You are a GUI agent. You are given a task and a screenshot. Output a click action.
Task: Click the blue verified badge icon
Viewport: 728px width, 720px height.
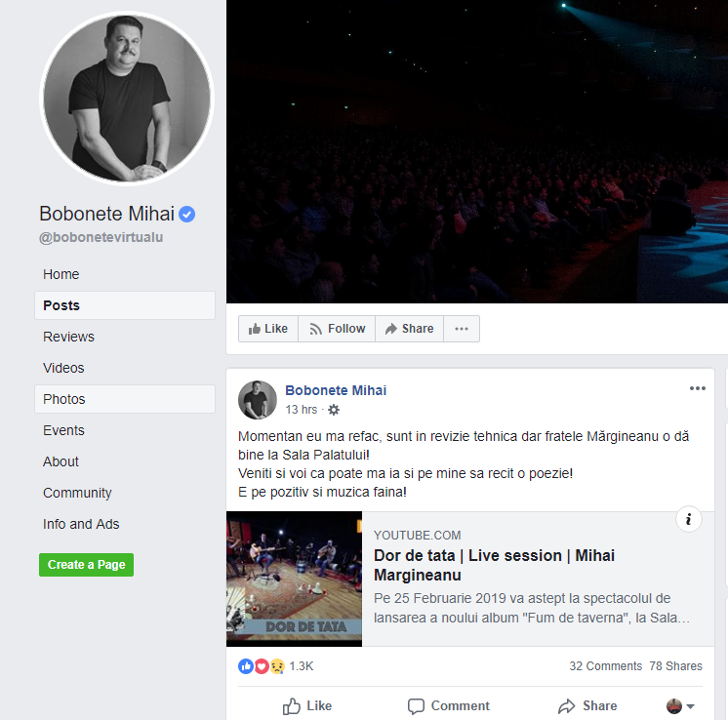point(187,215)
